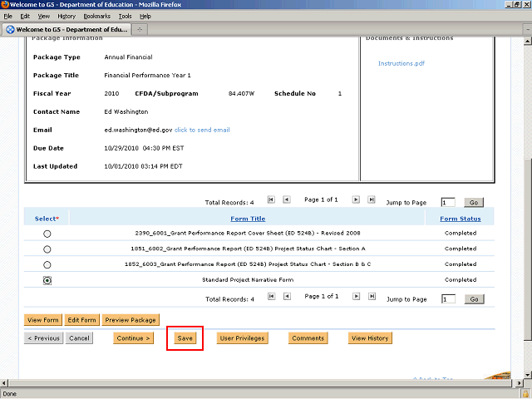Click '2390_6001_Grant Performance Report Cover Sheet' title text
532x399 pixels.
[x=248, y=233]
